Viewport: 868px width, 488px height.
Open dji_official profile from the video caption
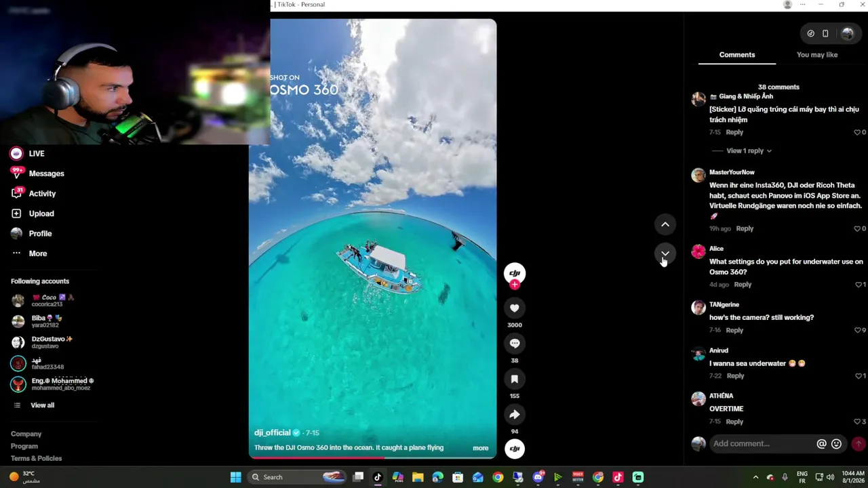coord(272,432)
